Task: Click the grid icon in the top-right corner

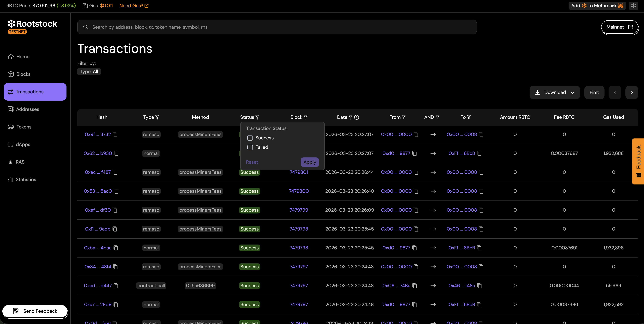Action: [634, 6]
